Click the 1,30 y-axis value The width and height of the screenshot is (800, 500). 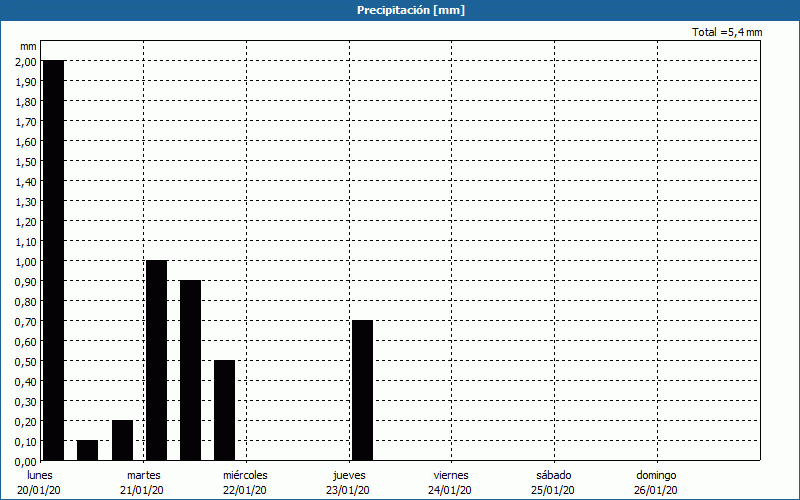26,202
